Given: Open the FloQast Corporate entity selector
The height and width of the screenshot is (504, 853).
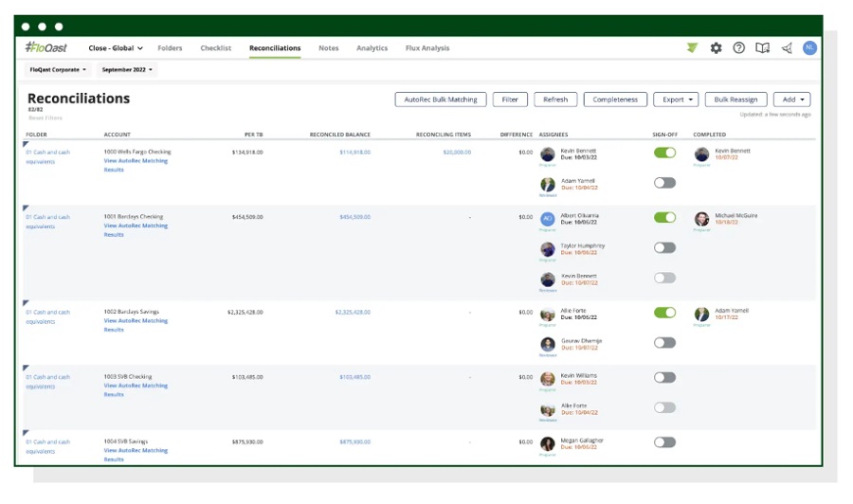Looking at the screenshot, I should point(58,70).
